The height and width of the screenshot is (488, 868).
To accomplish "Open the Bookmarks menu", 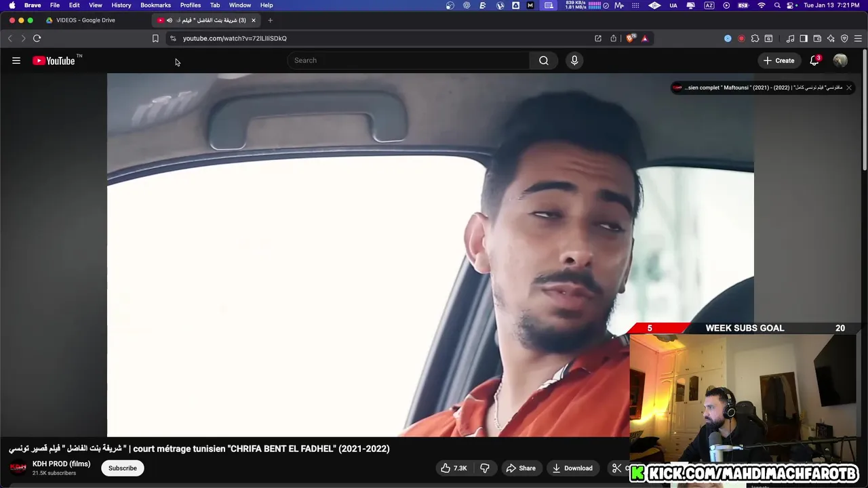I will coord(156,5).
